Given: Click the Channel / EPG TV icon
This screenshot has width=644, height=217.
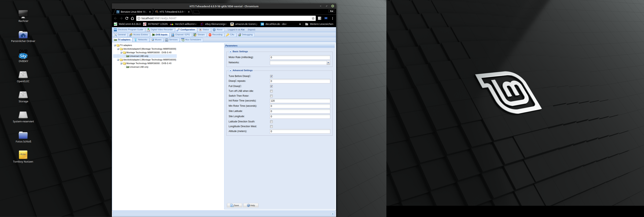Looking at the screenshot, I should [173, 35].
